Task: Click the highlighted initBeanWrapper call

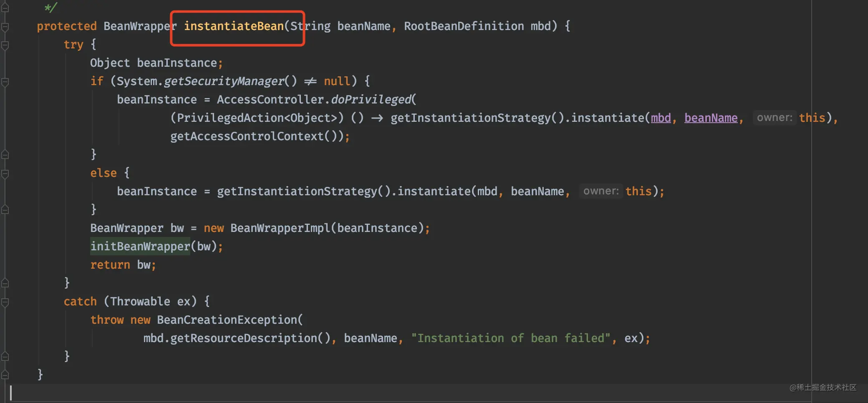Action: tap(140, 246)
